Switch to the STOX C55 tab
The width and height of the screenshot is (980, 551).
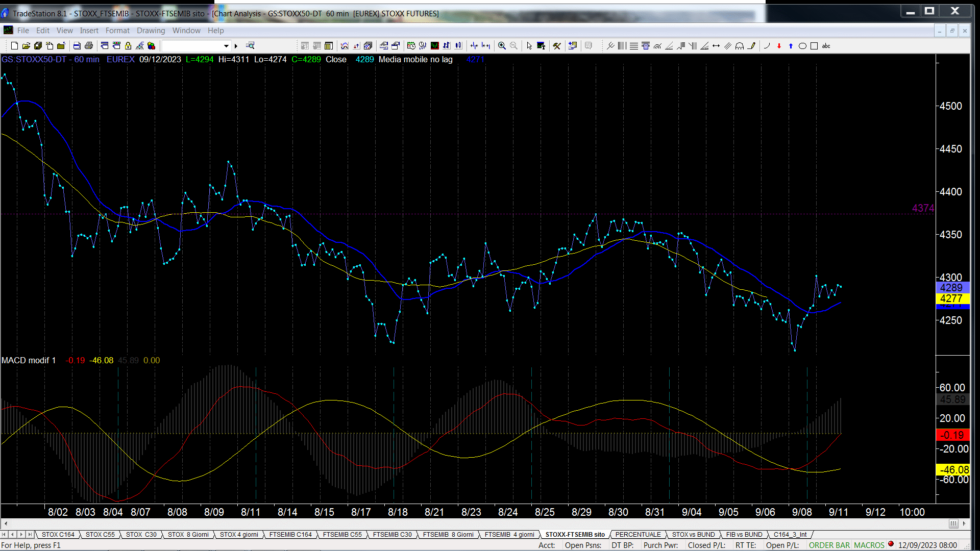coord(100,535)
